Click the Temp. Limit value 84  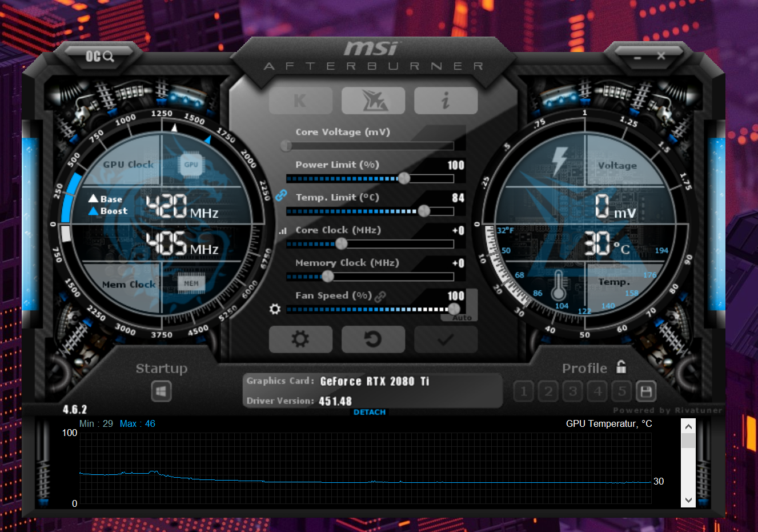pos(458,198)
